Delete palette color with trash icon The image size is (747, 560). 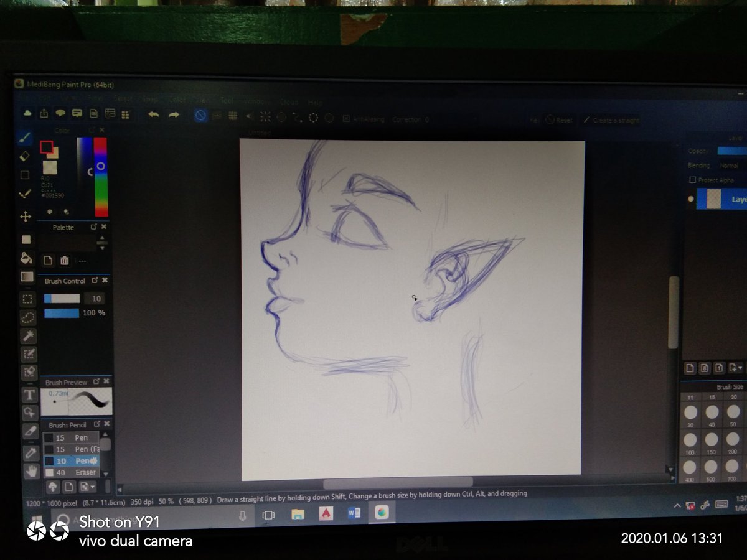[x=64, y=261]
